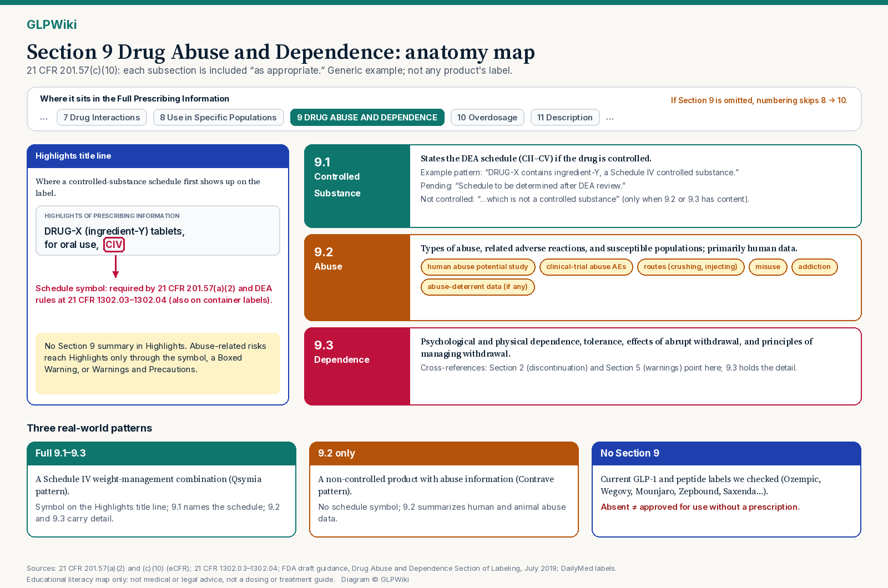
Task: Click 'Where it sits in the Full Prescribing Information'
Action: [134, 99]
